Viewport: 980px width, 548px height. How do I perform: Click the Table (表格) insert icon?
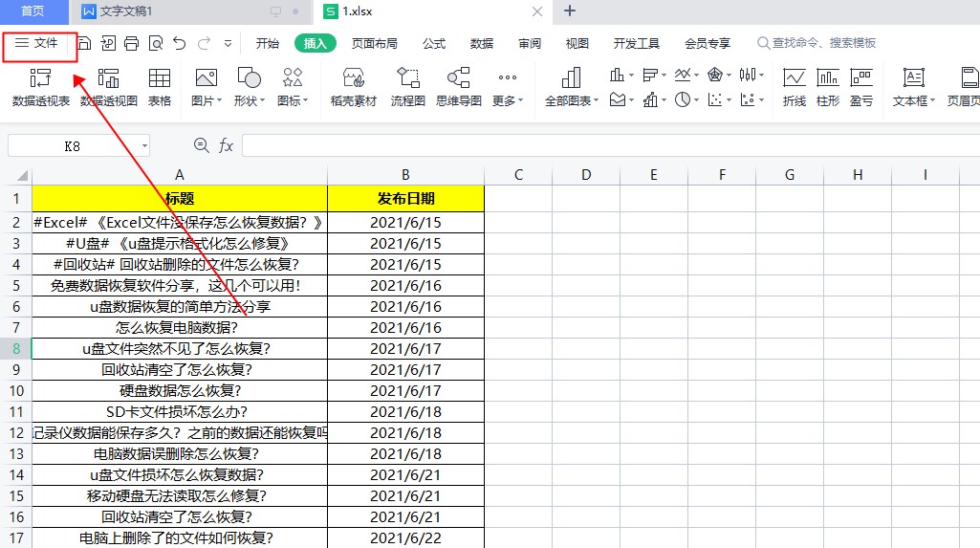(x=159, y=78)
